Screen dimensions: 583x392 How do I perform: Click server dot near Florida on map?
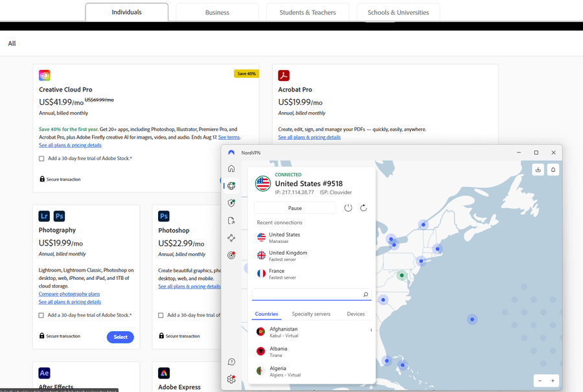tap(387, 360)
